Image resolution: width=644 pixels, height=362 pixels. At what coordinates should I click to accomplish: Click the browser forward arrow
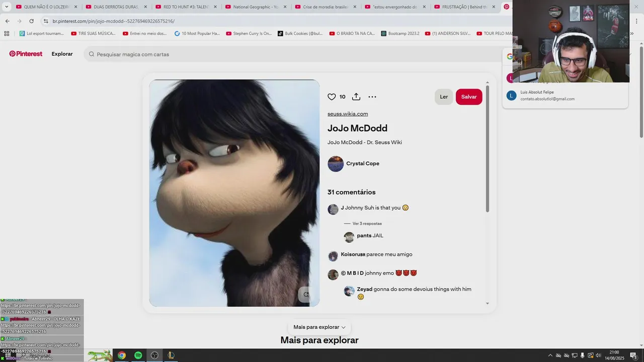pyautogui.click(x=19, y=21)
